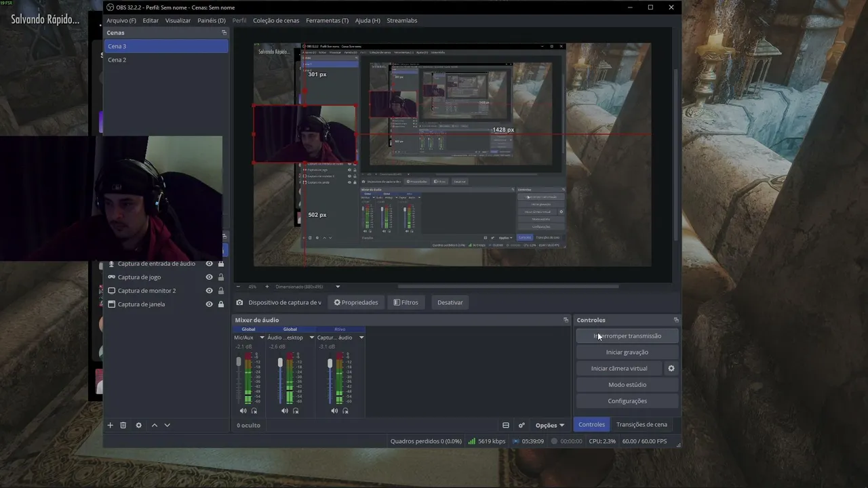
Task: Toggle monitoring headphone icon for third mixer channel
Action: click(x=345, y=411)
